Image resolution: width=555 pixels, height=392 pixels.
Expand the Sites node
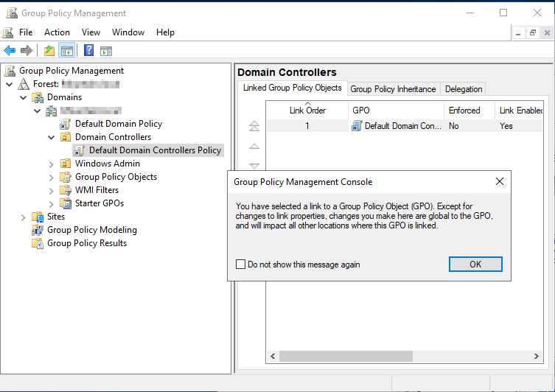[24, 217]
